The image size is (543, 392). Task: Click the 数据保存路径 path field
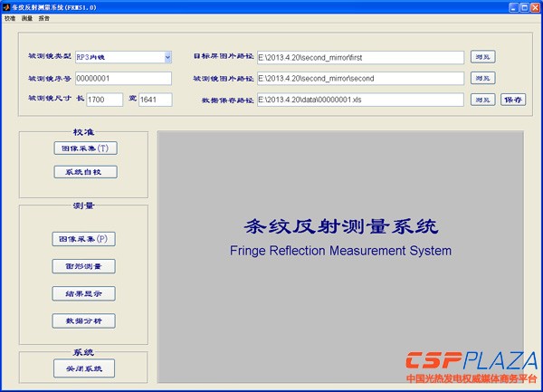(359, 100)
